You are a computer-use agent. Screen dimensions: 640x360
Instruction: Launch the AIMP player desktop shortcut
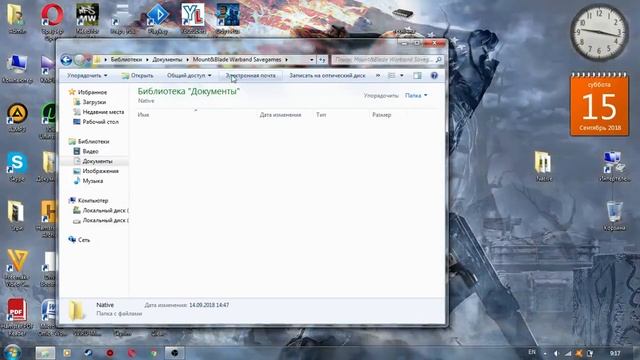17,113
